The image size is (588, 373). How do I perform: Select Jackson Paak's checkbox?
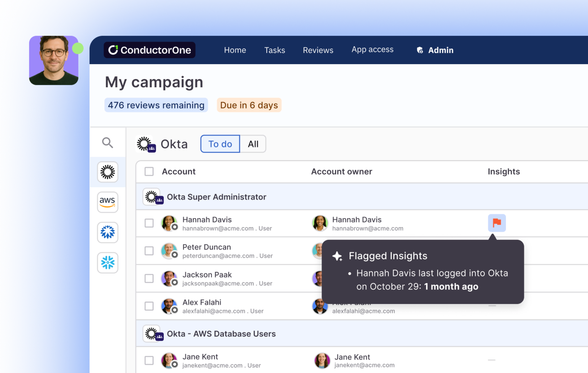(149, 278)
